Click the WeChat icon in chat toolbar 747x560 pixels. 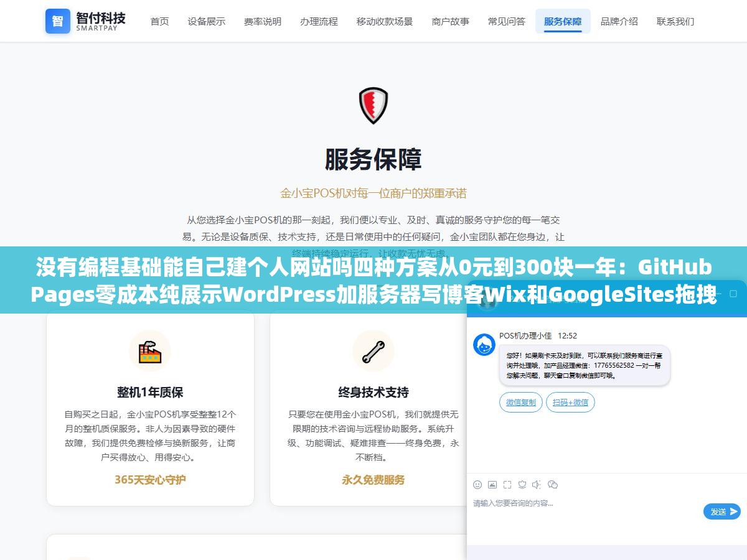click(553, 485)
